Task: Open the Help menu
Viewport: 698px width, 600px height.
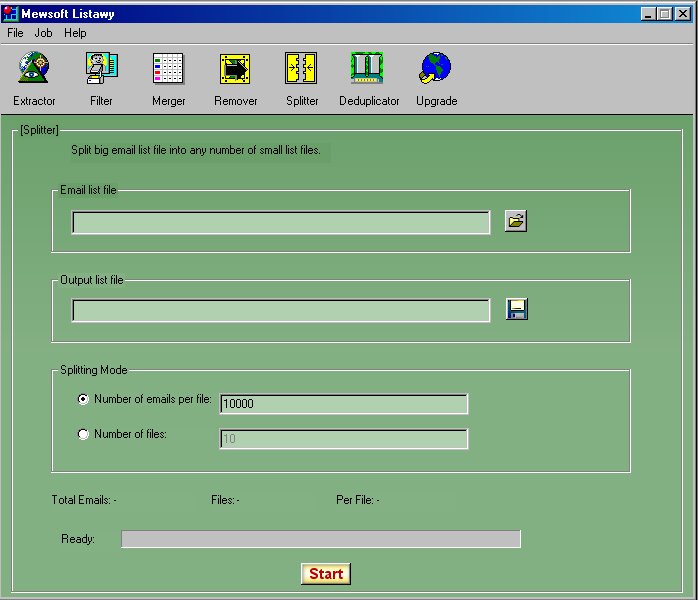Action: click(75, 33)
